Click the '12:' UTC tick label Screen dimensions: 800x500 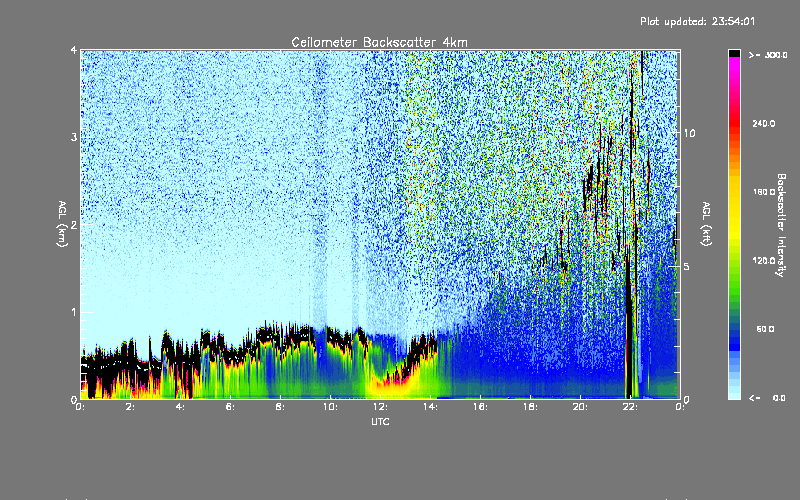[380, 407]
